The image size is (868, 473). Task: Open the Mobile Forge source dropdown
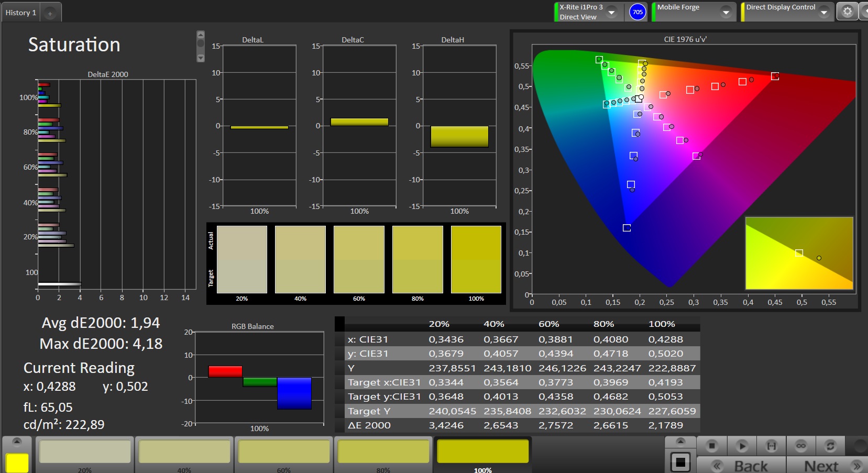coord(726,12)
